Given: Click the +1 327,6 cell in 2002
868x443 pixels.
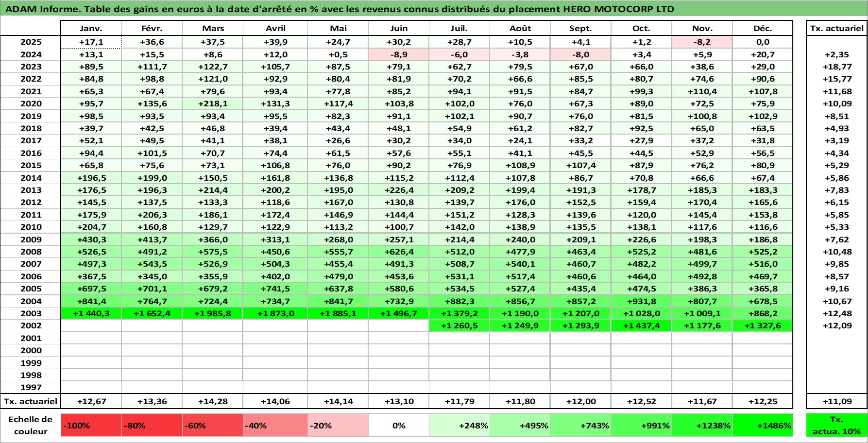Looking at the screenshot, I should 763,325.
